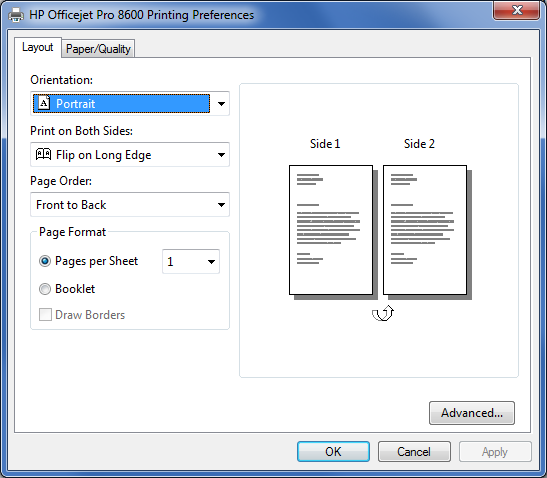Select the Pages per Sheet radio button
The width and height of the screenshot is (547, 478).
[x=45, y=261]
